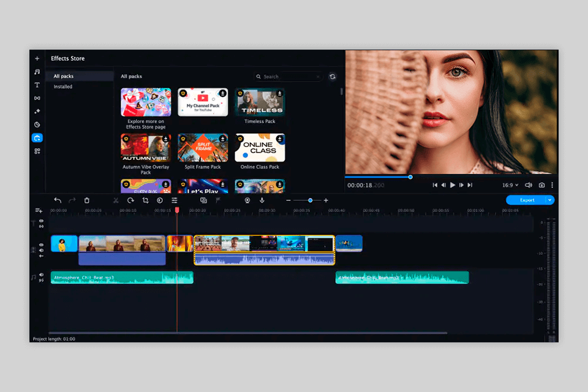
Task: Click the red playhead marker on ruler
Action: point(177,211)
